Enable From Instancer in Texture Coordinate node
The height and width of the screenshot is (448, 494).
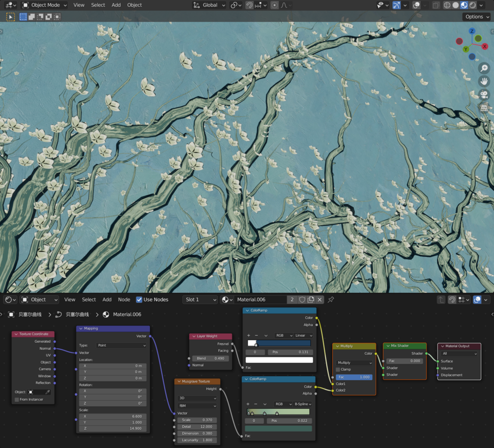click(17, 399)
